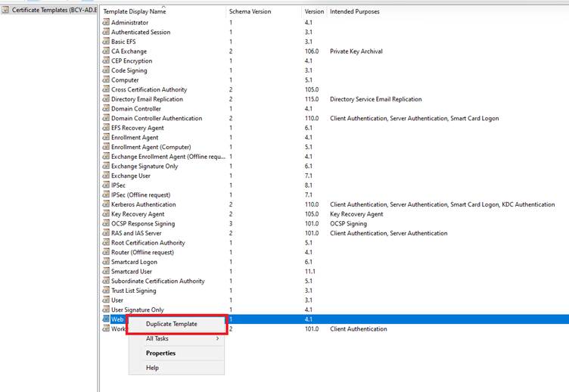Click the Kerberos Authentication template icon
Screen dimensions: 569x392
pos(106,204)
